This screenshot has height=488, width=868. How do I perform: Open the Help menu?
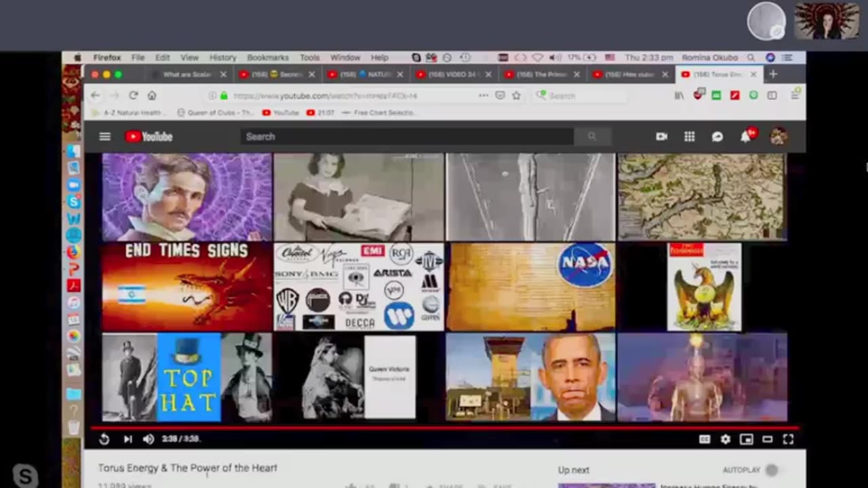pos(380,58)
